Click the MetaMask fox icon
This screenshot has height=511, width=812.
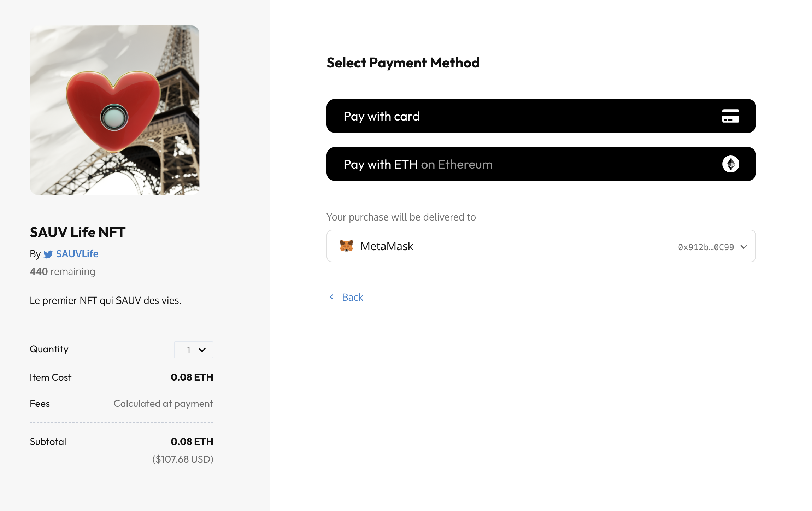(x=346, y=246)
